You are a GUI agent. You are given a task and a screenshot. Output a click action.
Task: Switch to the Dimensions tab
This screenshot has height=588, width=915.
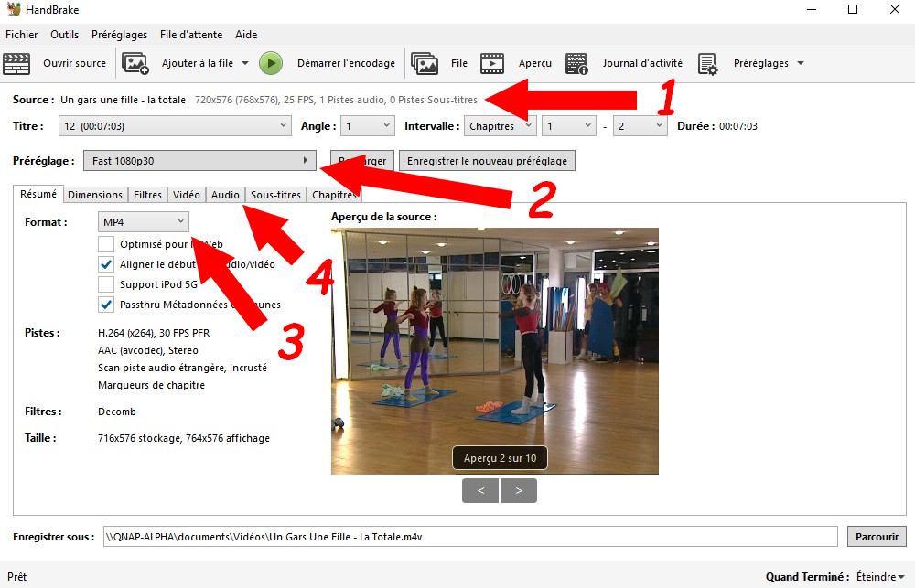click(95, 195)
